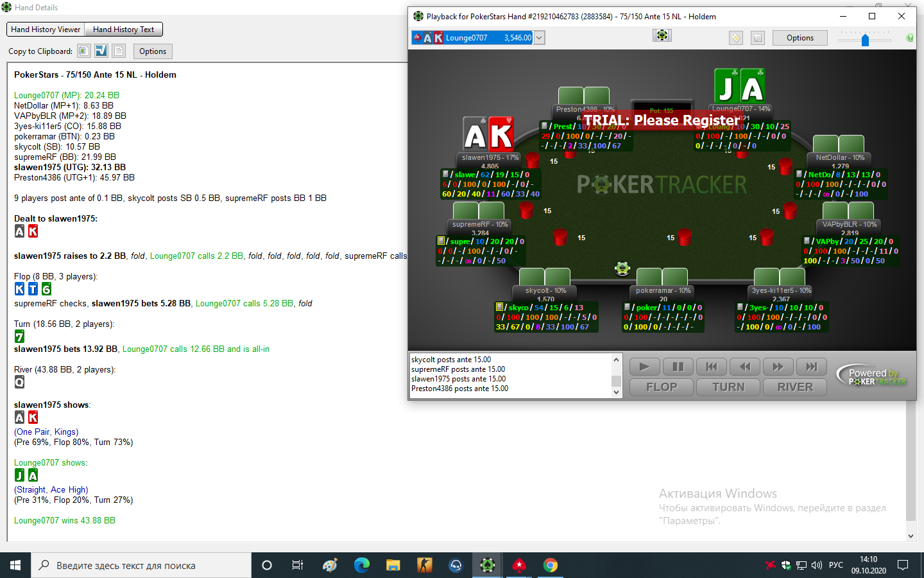Open the Windows notification center
The height and width of the screenshot is (578, 924).
click(x=903, y=565)
